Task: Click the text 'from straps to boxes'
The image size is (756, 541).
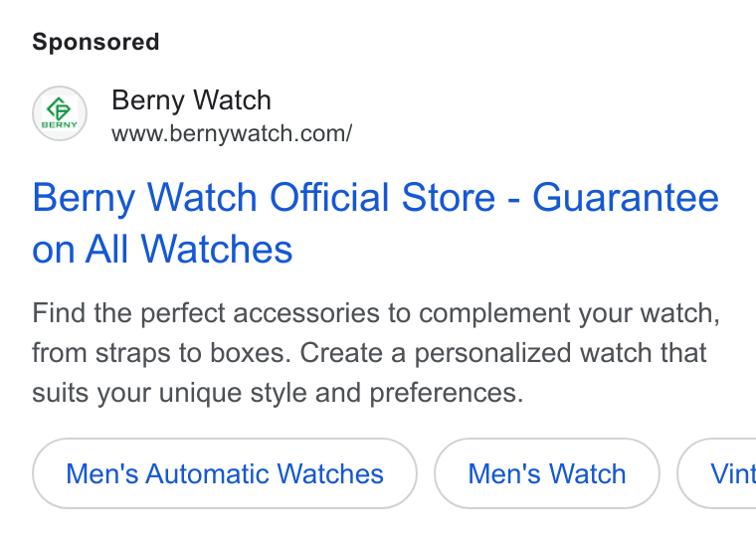Action: tap(161, 353)
